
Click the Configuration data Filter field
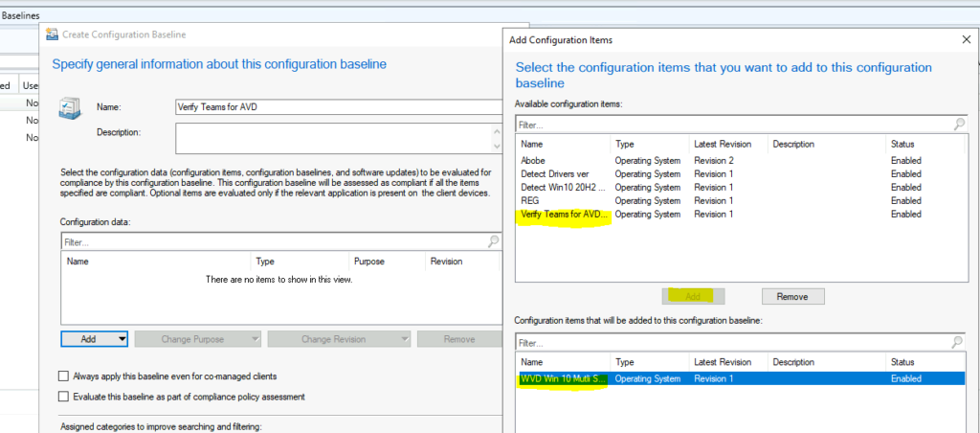pos(275,241)
